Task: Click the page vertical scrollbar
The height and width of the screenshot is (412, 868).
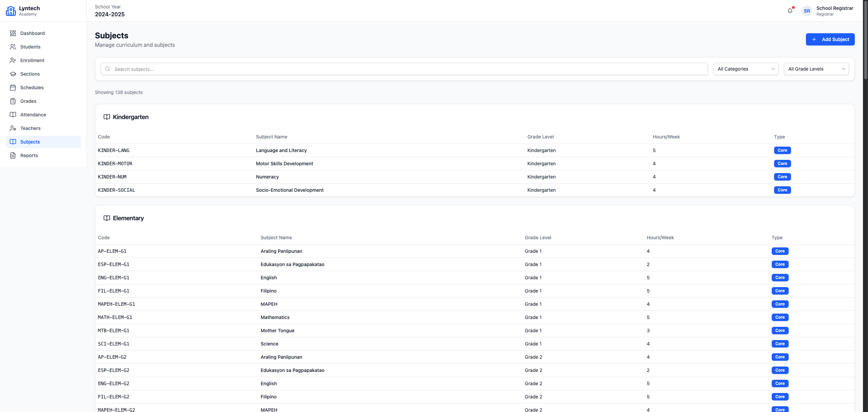Action: coord(865,41)
